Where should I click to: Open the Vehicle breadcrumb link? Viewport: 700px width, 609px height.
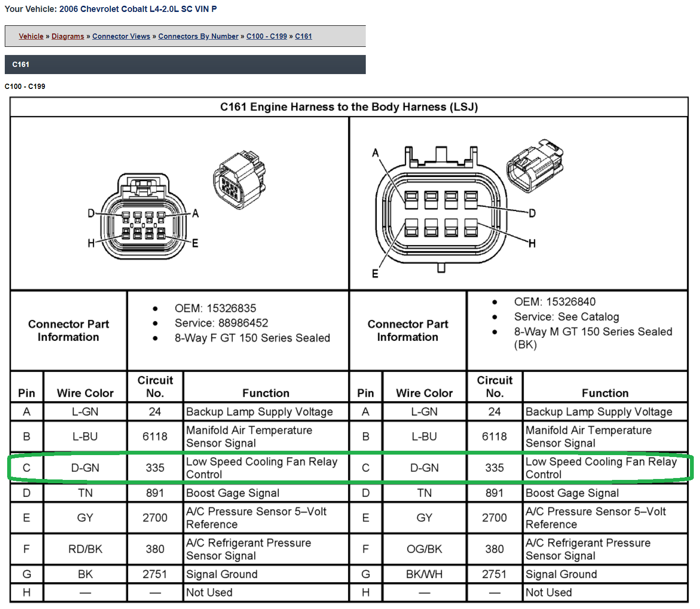coord(31,36)
